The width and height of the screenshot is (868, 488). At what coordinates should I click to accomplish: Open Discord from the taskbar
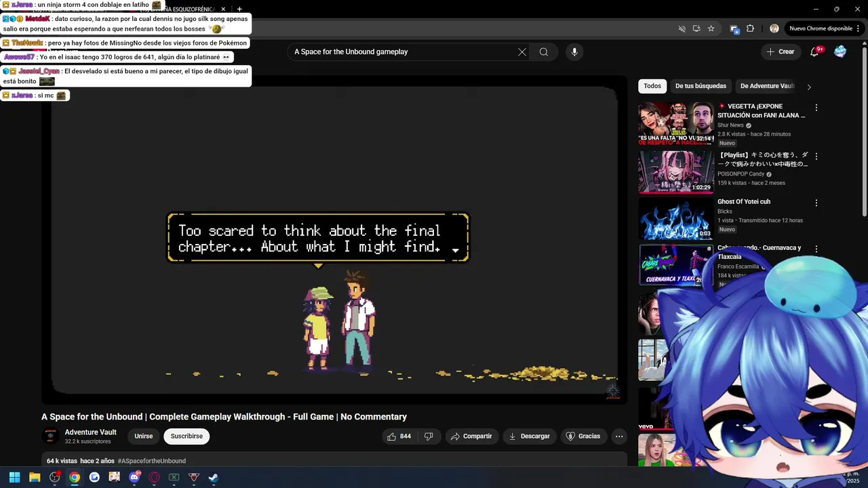pyautogui.click(x=134, y=477)
